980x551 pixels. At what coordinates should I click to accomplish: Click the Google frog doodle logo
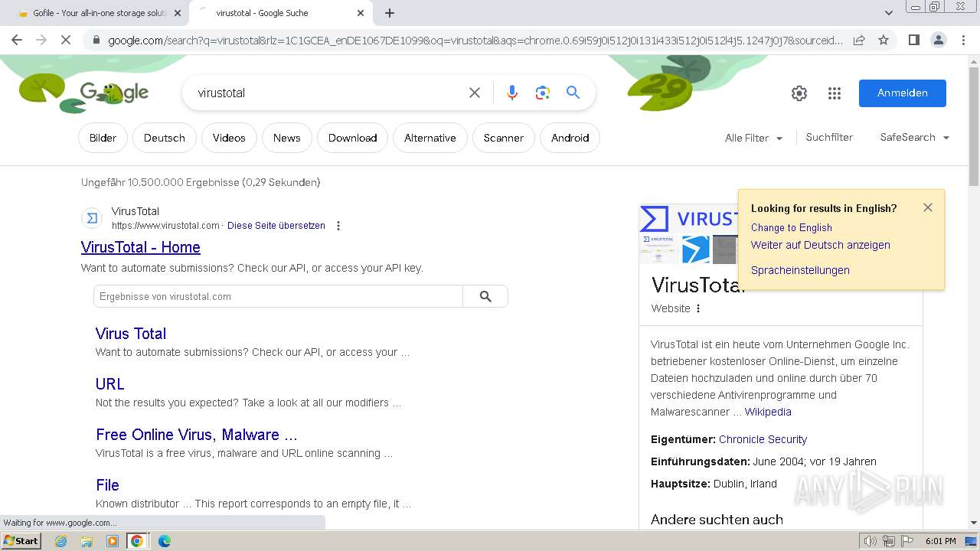point(114,93)
